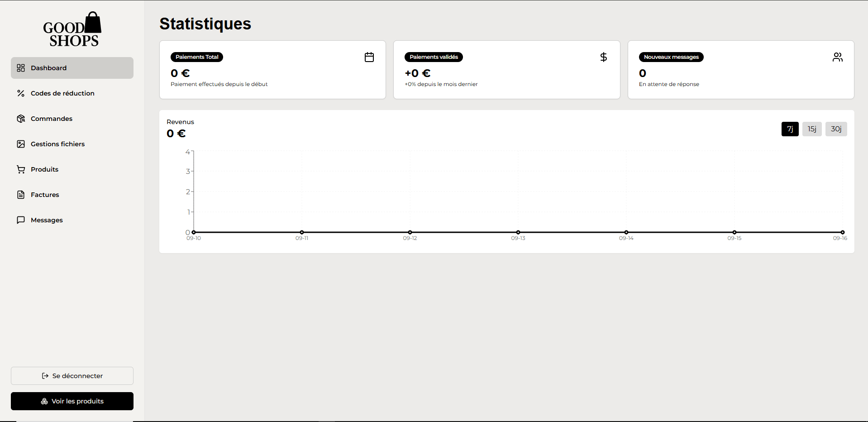Click the 09-13 data point on chart
The height and width of the screenshot is (422, 868).
pos(518,232)
